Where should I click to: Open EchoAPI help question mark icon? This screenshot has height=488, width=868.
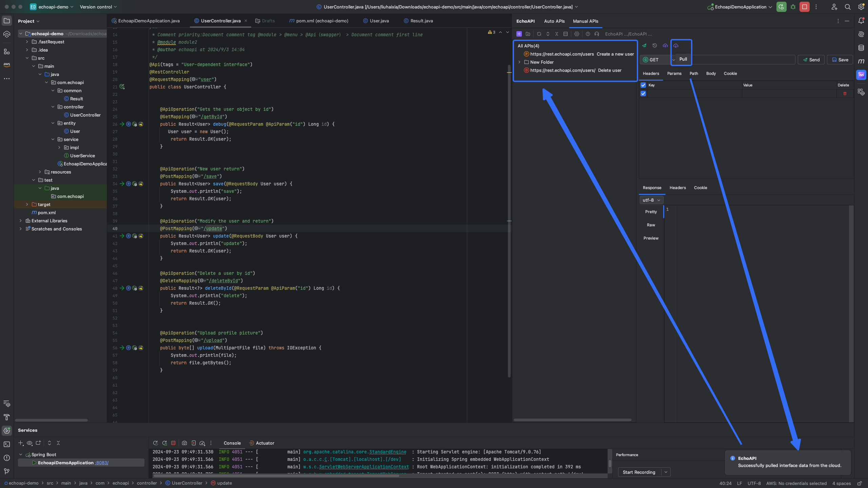coord(588,34)
